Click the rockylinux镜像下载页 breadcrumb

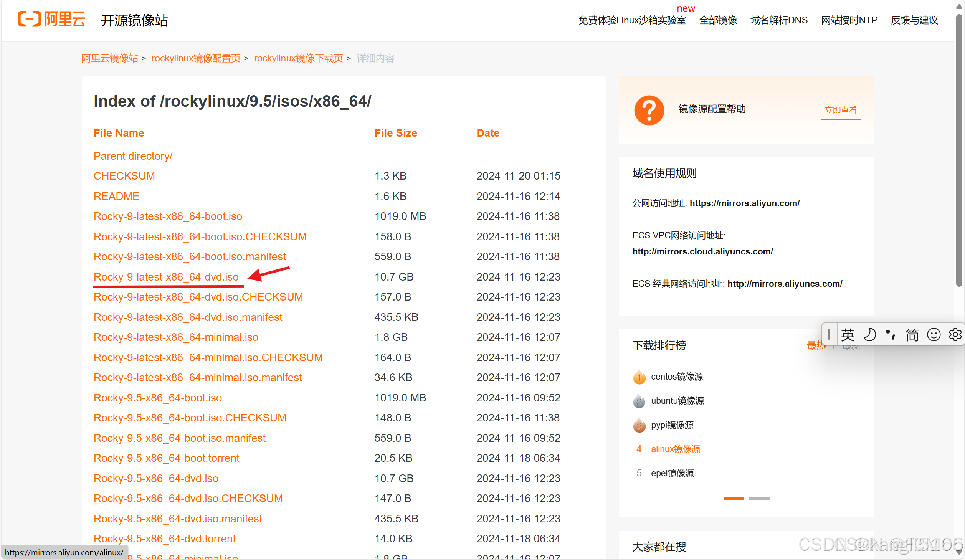click(x=298, y=58)
